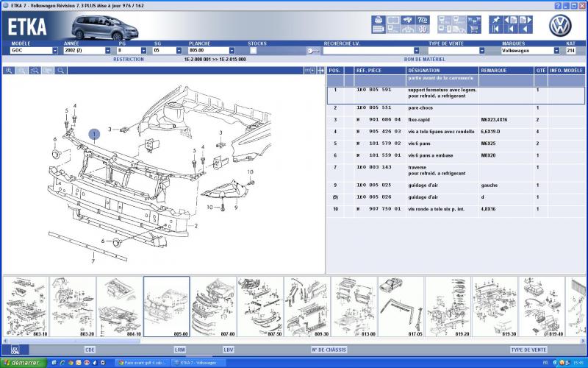
Task: Click the LRM button in bottom bar
Action: 179,350
